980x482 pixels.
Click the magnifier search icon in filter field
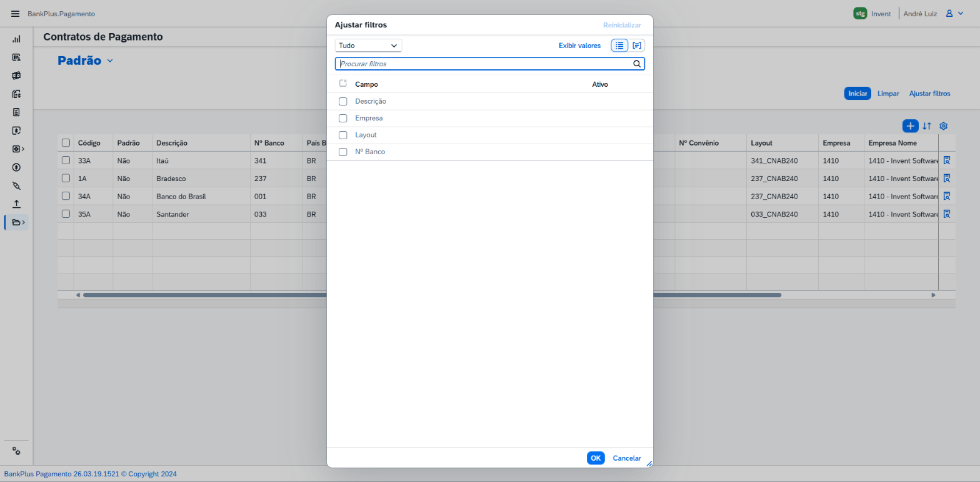click(x=637, y=64)
